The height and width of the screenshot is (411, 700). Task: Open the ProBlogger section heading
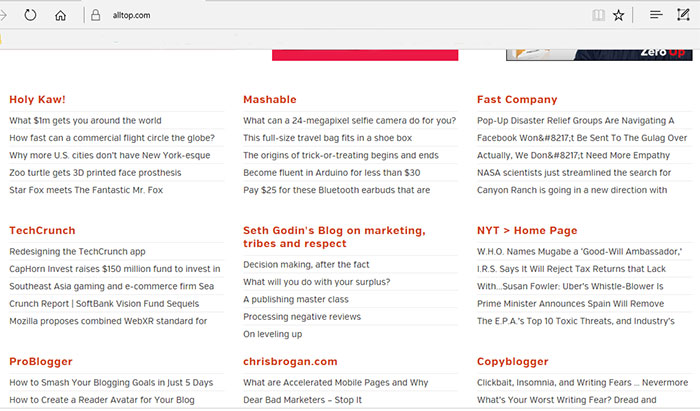[x=41, y=361]
